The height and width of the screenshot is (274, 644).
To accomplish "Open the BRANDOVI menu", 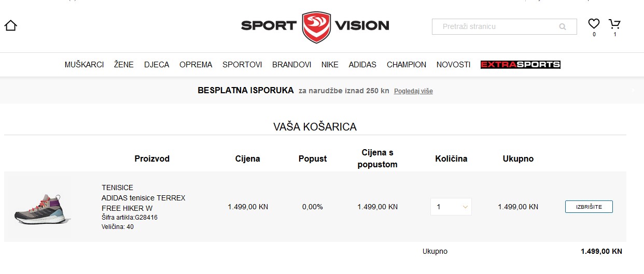I will (292, 65).
